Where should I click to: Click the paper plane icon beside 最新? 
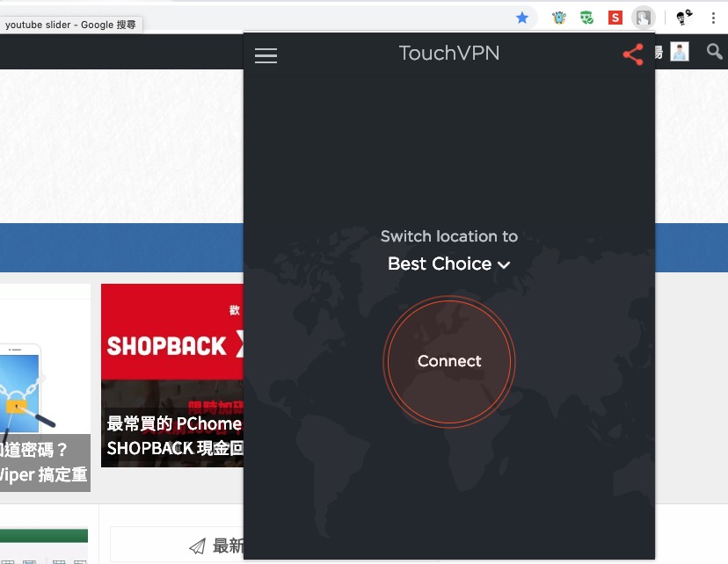197,546
